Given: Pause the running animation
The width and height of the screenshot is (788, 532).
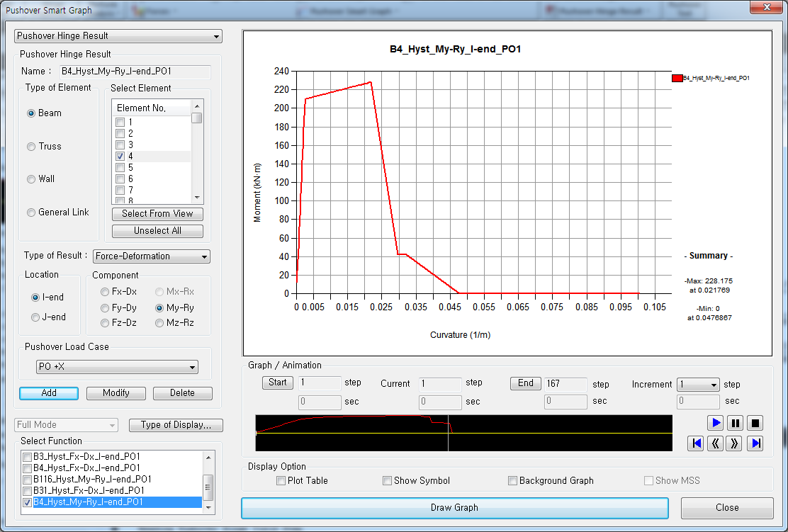Looking at the screenshot, I should 735,423.
